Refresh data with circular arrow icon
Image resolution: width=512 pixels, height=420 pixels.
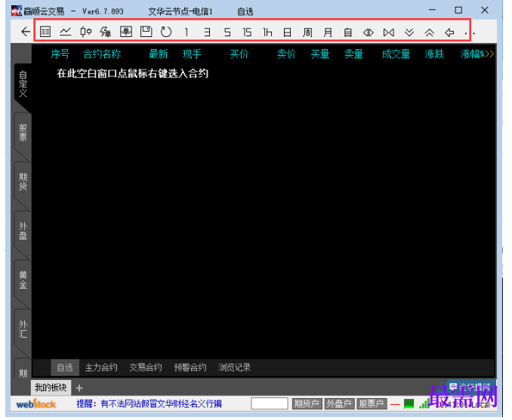coord(166,32)
